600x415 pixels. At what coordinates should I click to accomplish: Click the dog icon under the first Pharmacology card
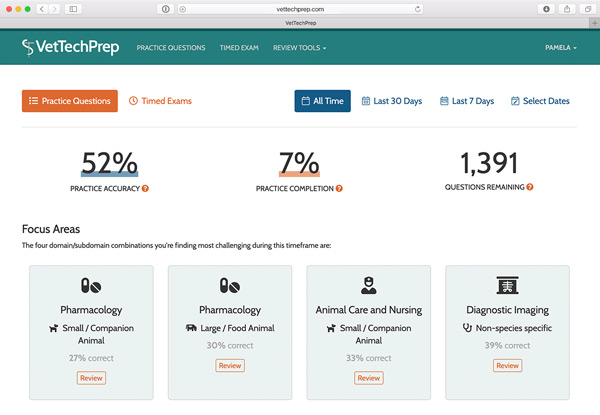pyautogui.click(x=54, y=328)
